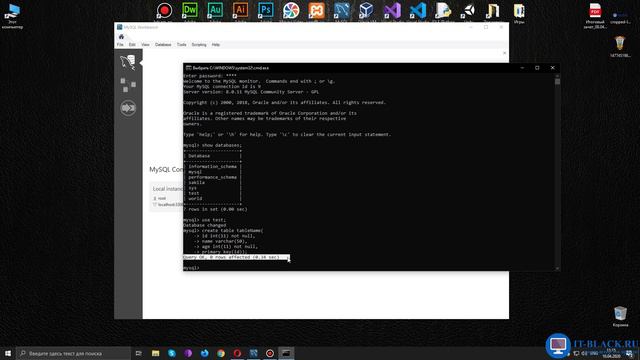This screenshot has height=360, width=640.
Task: Switch to MySQL Workbench taskbar button
Action: click(x=253, y=353)
